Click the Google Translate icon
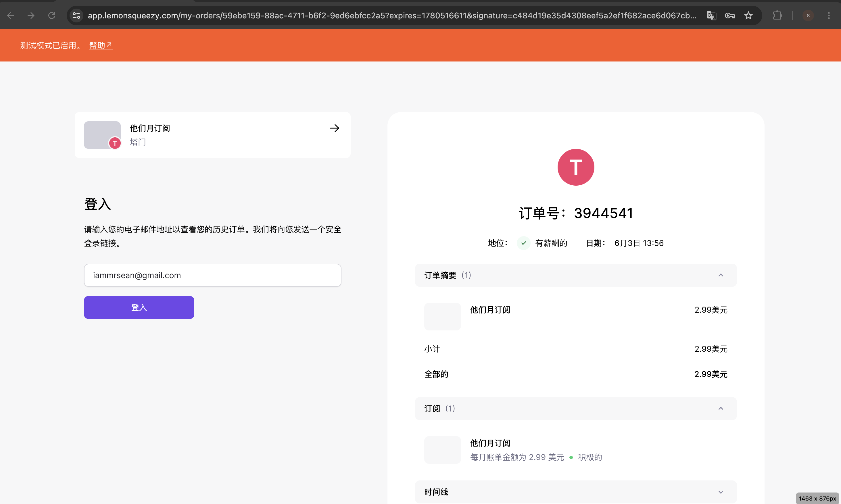Screen dimensions: 841x504 click(x=711, y=15)
